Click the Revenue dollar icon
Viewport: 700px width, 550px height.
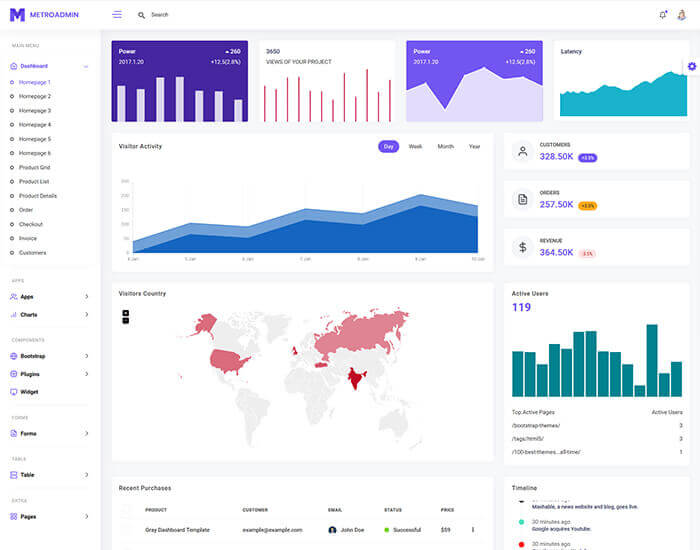(522, 247)
